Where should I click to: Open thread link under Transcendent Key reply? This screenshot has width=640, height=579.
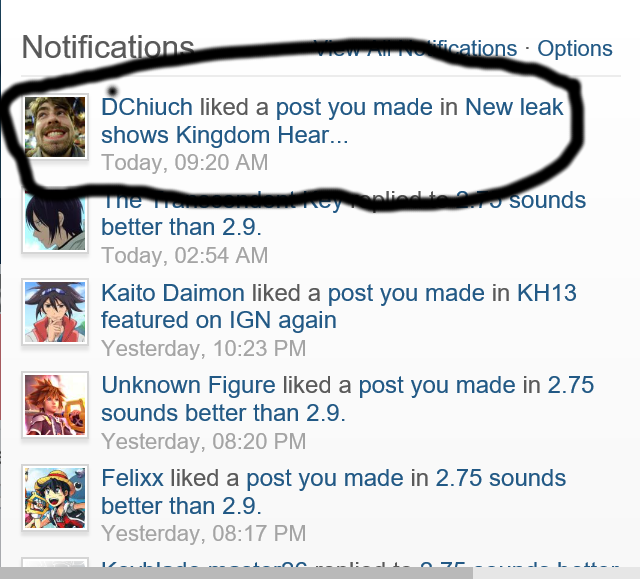point(344,214)
